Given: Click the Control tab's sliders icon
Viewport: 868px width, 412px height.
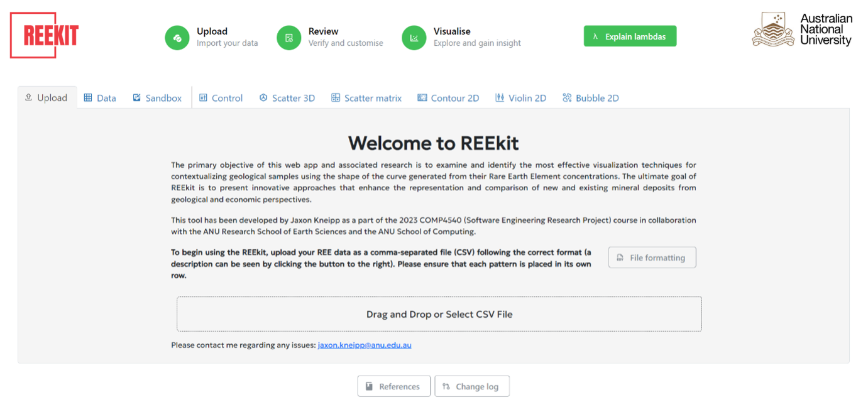Looking at the screenshot, I should 203,97.
